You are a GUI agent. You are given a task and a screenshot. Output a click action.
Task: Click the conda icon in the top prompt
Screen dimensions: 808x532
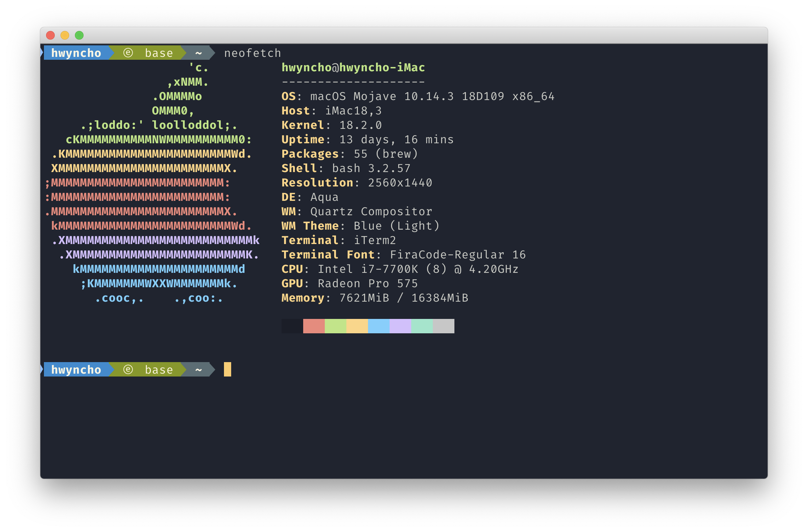click(x=128, y=53)
